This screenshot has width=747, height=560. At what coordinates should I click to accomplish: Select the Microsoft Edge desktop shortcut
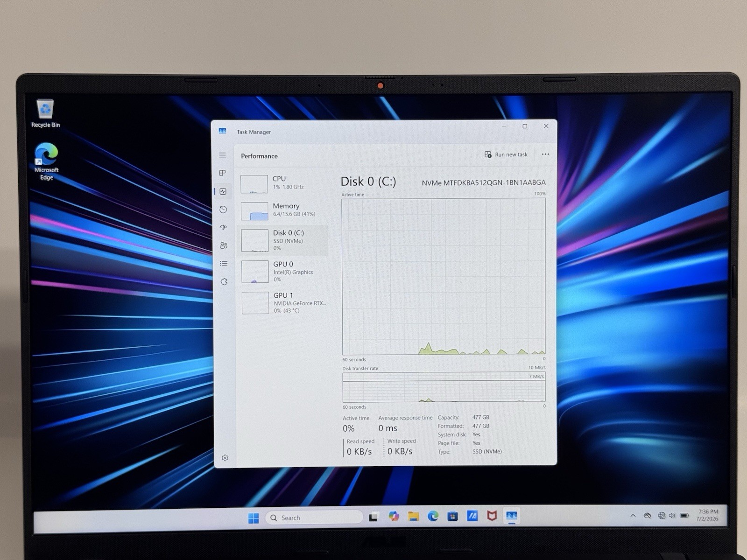46,161
